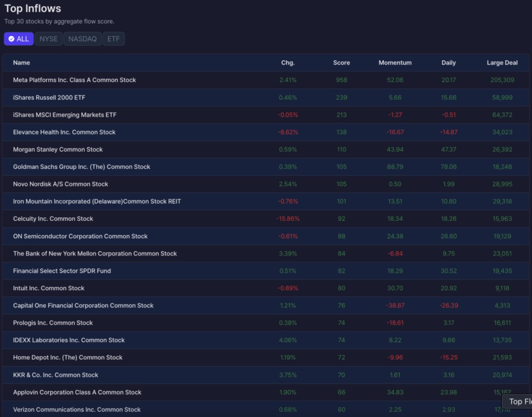The image size is (532, 417).
Task: Sort by the Daily column header
Action: click(448, 63)
